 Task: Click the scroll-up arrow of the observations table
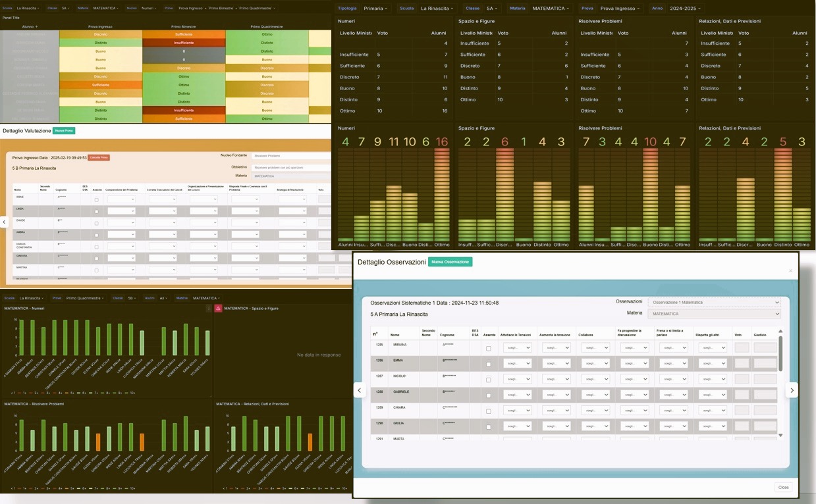(x=781, y=332)
